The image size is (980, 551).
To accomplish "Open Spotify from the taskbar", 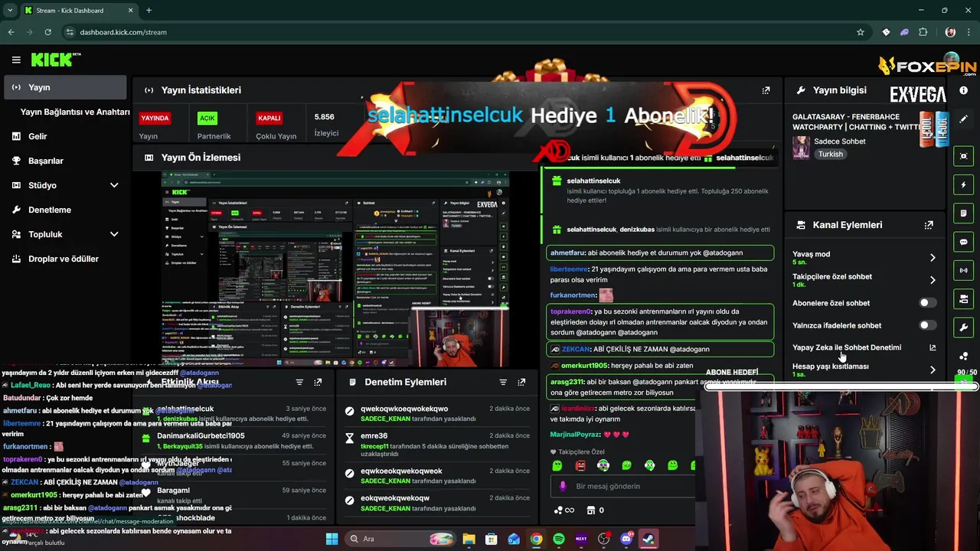I will (x=559, y=539).
